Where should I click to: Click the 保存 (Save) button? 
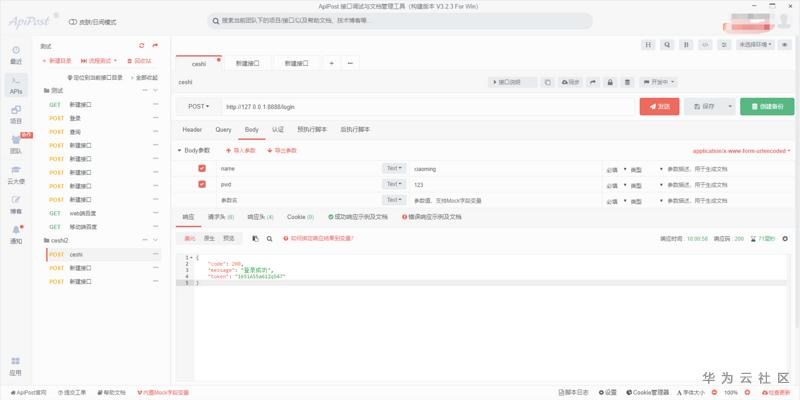(x=705, y=107)
